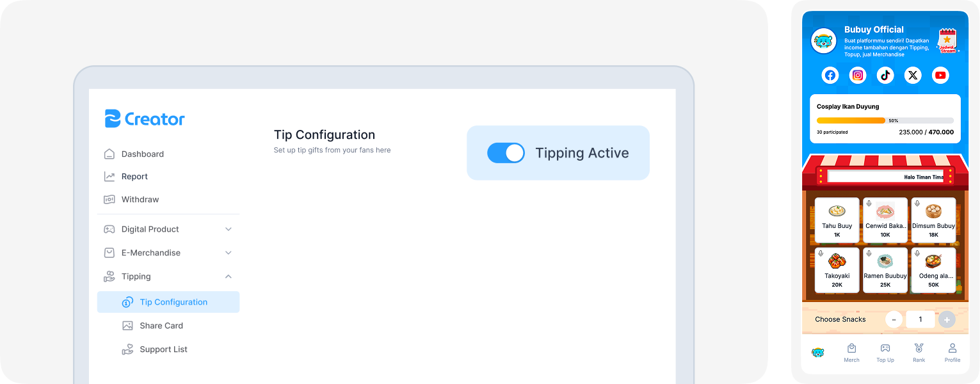Collapse the Tipping section chevron
The image size is (980, 384).
(229, 276)
